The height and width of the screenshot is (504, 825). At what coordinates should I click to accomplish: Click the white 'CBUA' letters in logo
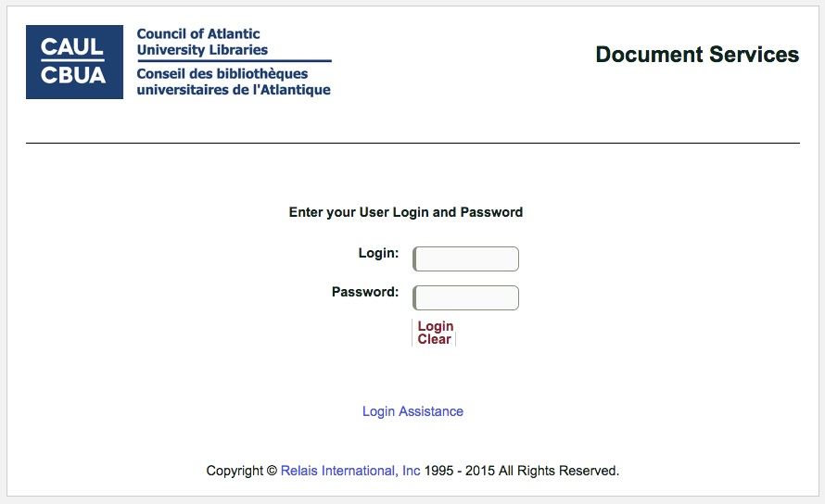tap(73, 76)
